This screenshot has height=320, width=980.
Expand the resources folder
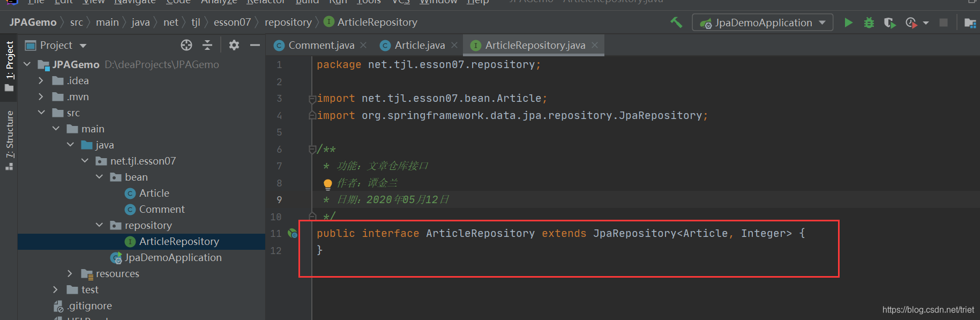click(70, 273)
